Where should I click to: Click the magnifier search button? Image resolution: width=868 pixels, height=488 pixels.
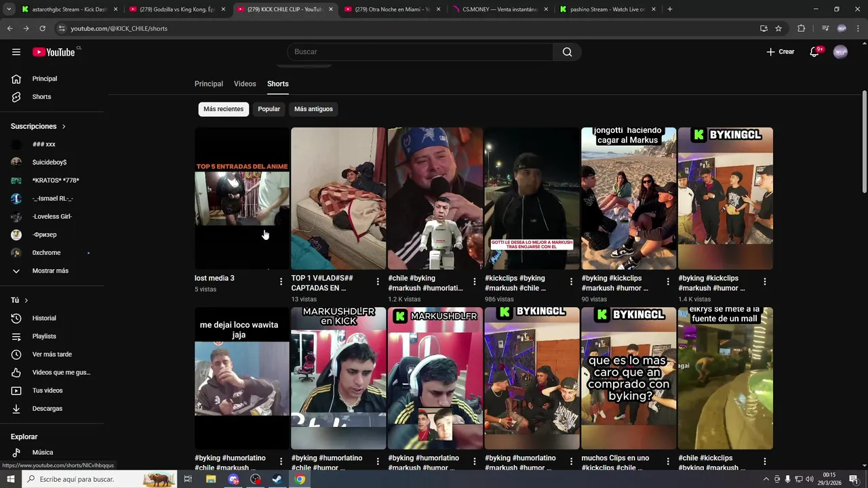tap(567, 52)
